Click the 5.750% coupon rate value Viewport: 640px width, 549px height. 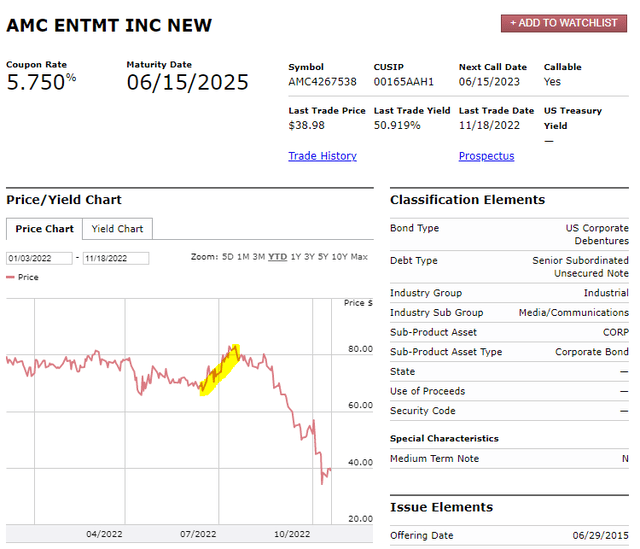[x=41, y=82]
